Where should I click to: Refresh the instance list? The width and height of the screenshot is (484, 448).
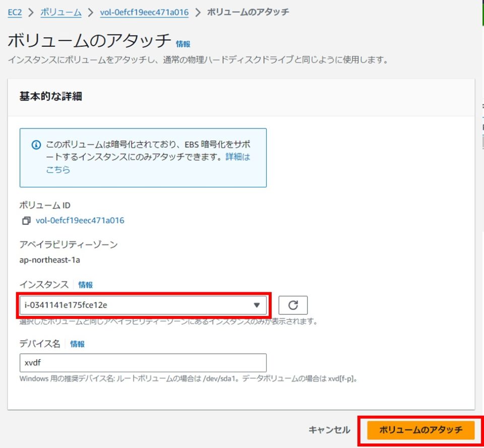click(293, 305)
